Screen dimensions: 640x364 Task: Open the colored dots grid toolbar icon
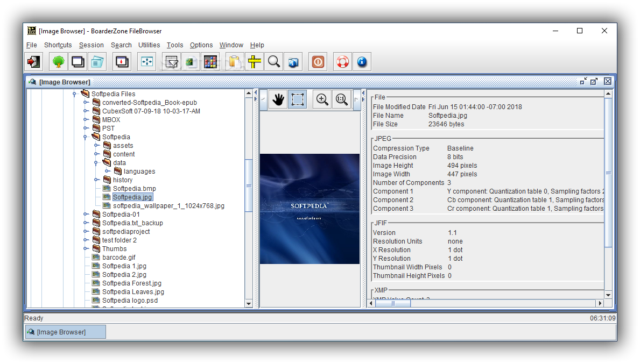210,62
